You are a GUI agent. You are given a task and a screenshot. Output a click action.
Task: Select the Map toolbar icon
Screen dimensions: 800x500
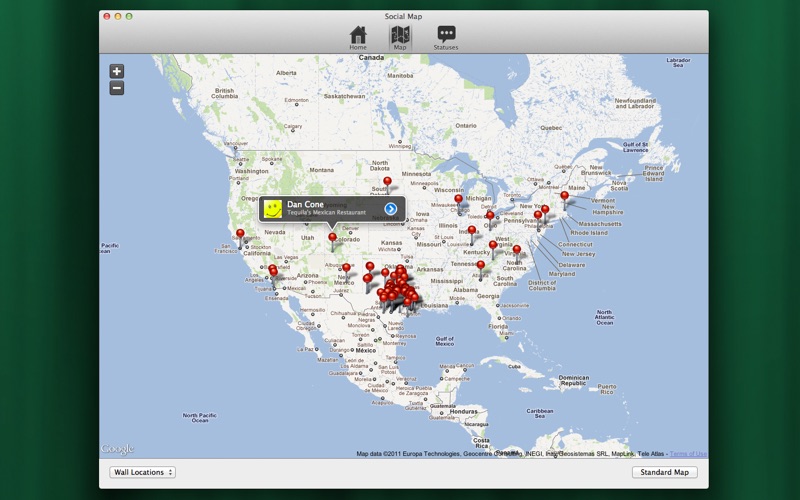pyautogui.click(x=400, y=38)
